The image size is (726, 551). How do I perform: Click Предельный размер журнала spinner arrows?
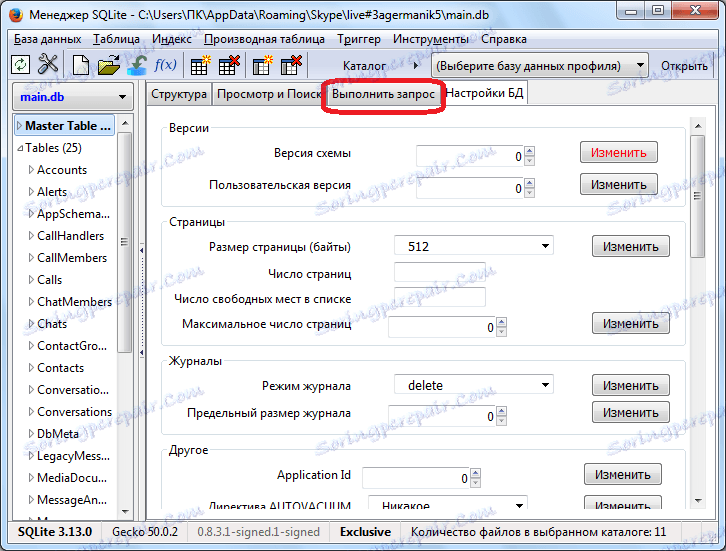[501, 416]
